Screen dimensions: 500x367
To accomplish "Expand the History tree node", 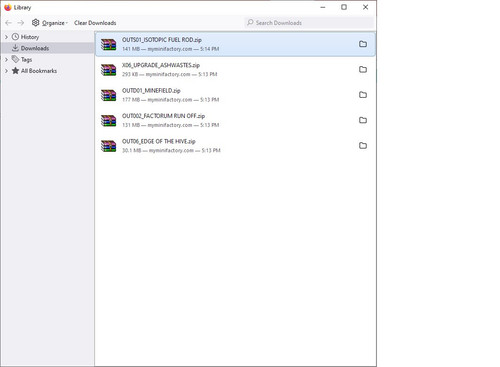I will coord(6,37).
